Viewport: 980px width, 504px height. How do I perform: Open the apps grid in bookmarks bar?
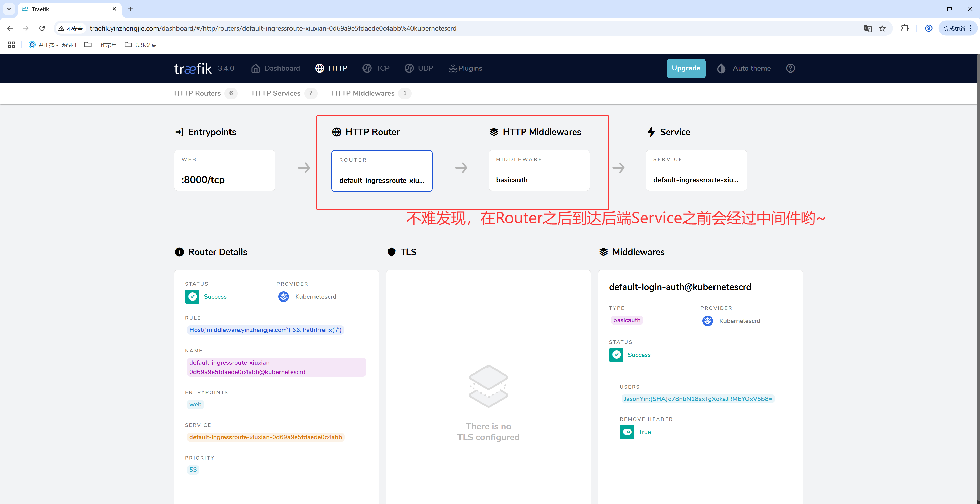coord(11,45)
